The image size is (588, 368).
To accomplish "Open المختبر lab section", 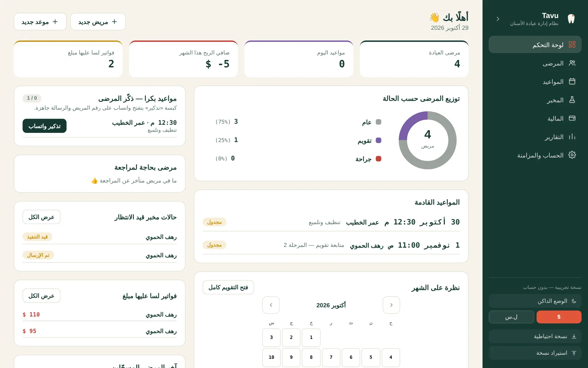I will click(x=535, y=100).
